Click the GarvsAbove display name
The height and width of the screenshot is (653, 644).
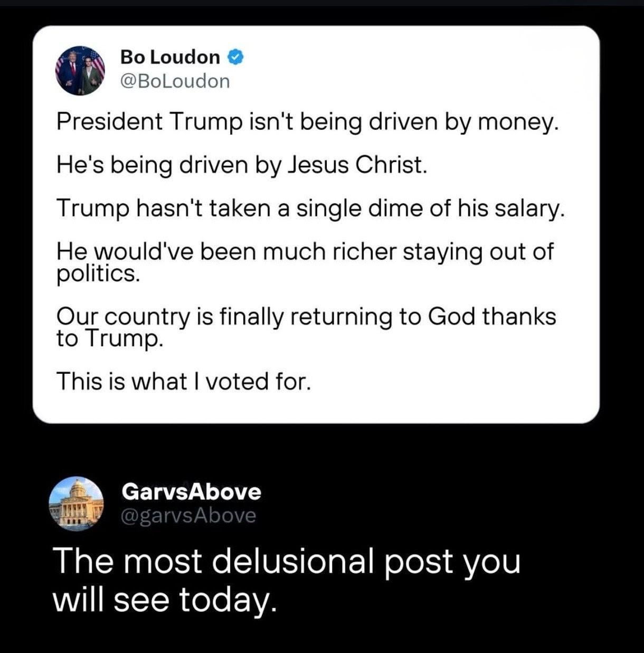[191, 491]
